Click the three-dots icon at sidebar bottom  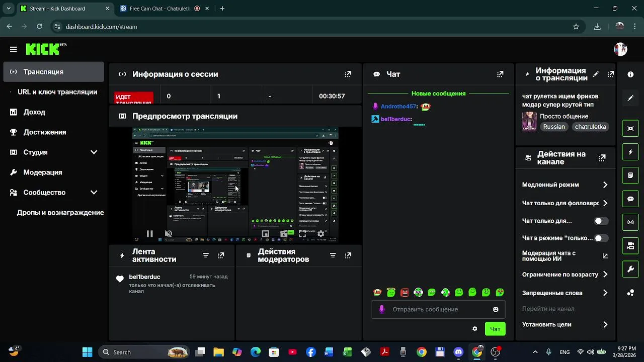630,293
